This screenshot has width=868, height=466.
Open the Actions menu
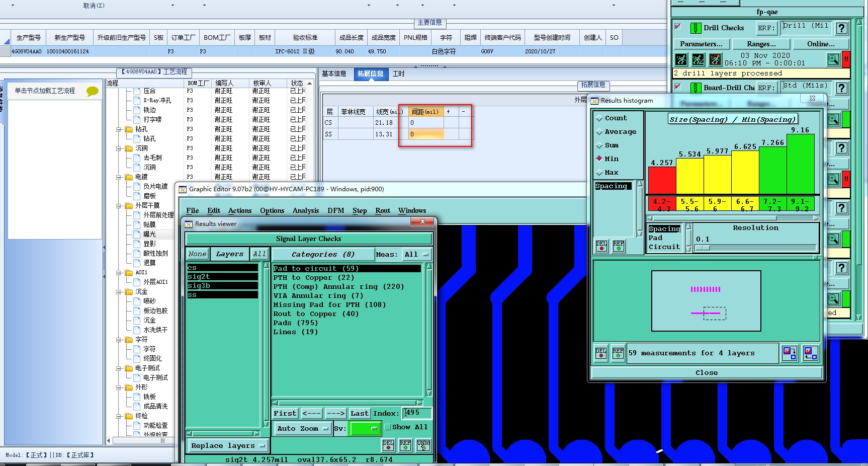tap(240, 211)
